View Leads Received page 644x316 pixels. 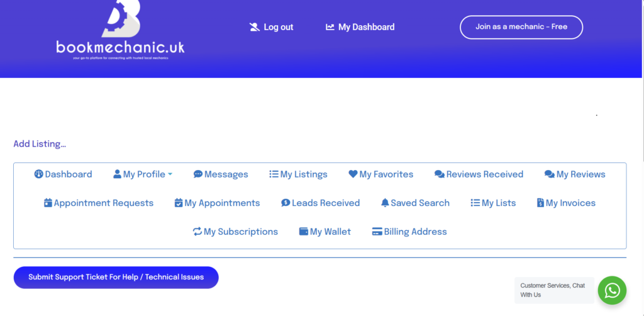320,203
